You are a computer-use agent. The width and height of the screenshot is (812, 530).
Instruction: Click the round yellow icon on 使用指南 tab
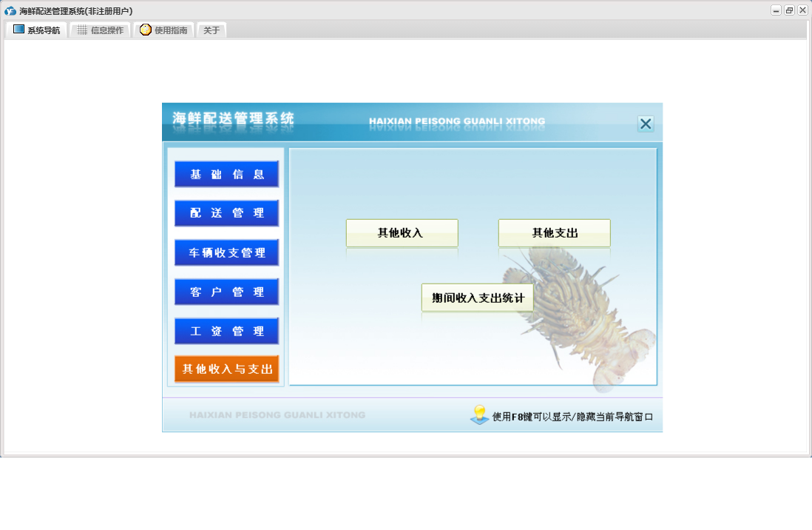tap(146, 30)
